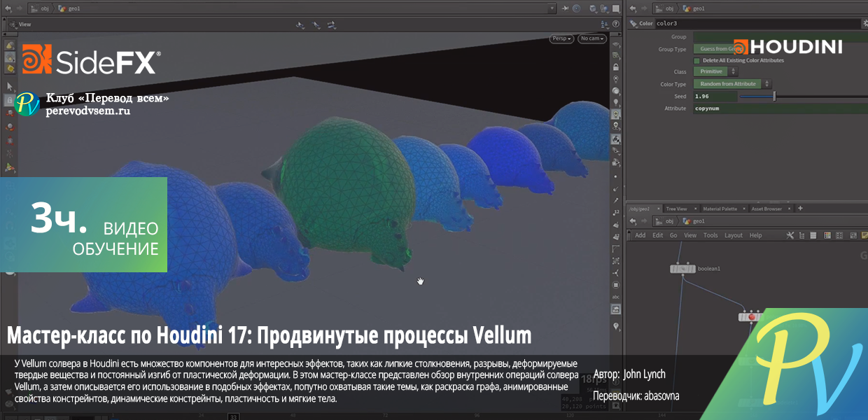Click the Attribute field containing copynum
This screenshot has width=868, height=420.
click(780, 108)
